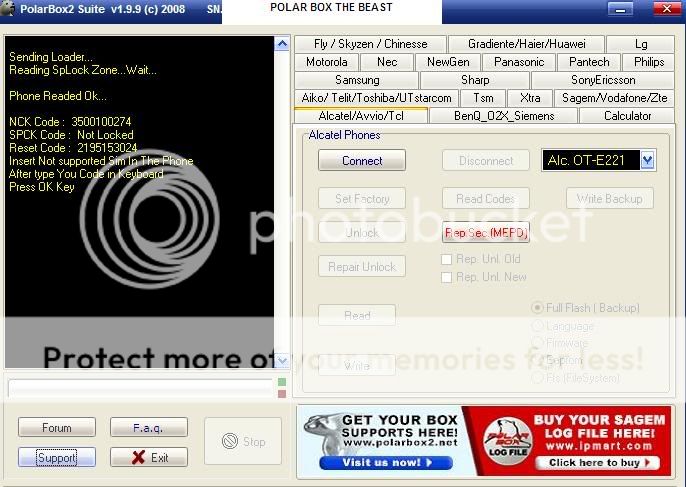Open the Nec tab
The image size is (686, 487).
click(x=387, y=62)
